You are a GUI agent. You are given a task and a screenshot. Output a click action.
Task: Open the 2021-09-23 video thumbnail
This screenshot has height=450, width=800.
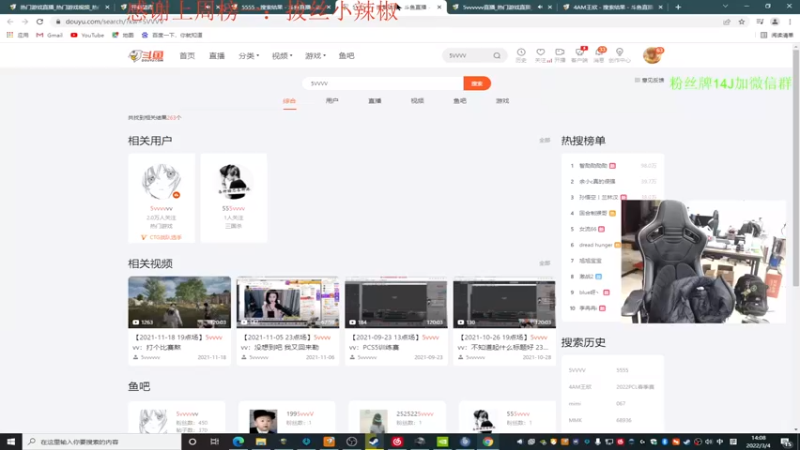(x=396, y=302)
